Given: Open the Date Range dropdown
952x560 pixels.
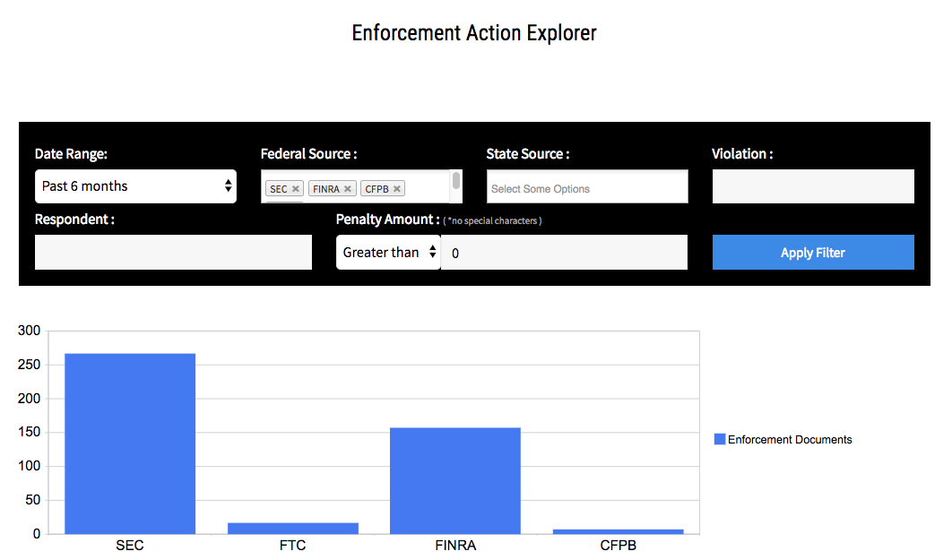Looking at the screenshot, I should coord(135,186).
